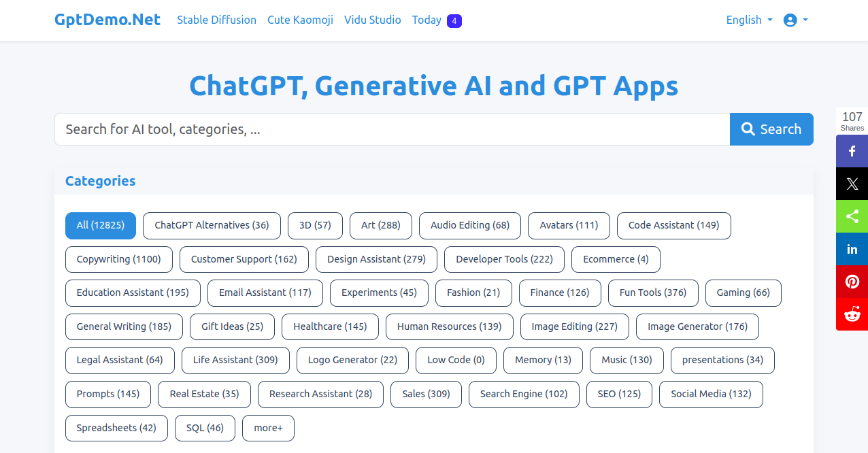868x453 pixels.
Task: Browse Research Assistant (28) tools
Action: [320, 395]
